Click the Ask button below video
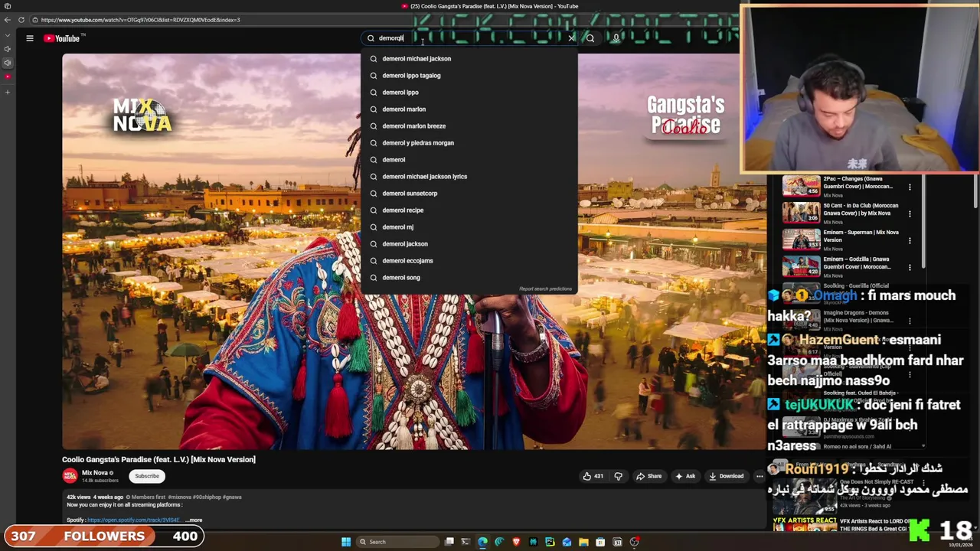 pyautogui.click(x=685, y=476)
